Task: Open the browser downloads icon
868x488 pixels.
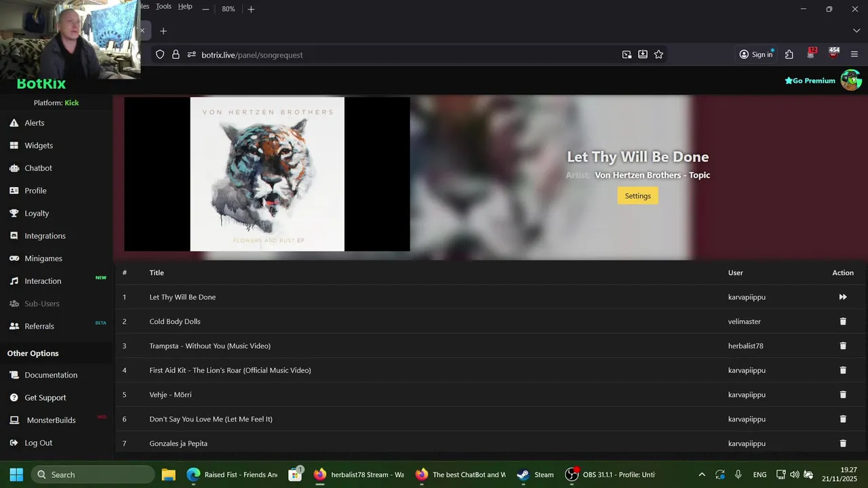Action: [643, 55]
